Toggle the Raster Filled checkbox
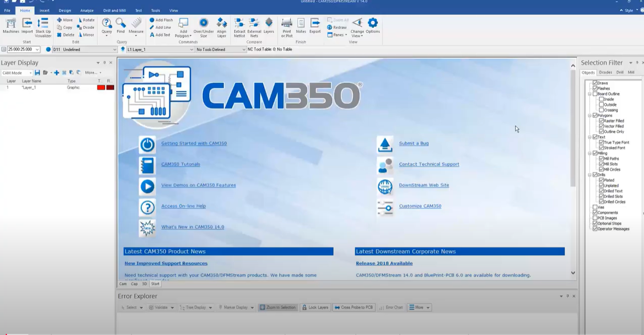Image resolution: width=644 pixels, height=335 pixels. click(602, 121)
